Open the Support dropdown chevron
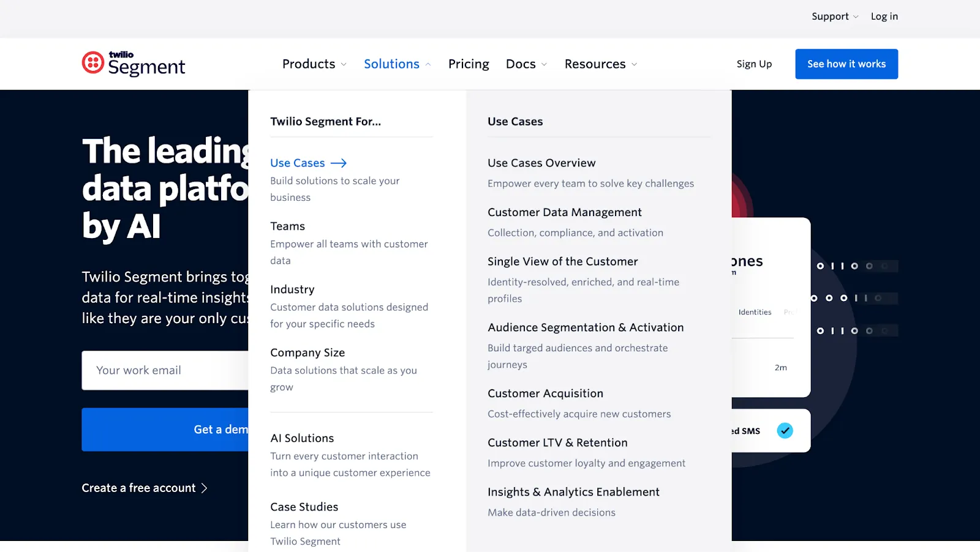 pyautogui.click(x=856, y=17)
